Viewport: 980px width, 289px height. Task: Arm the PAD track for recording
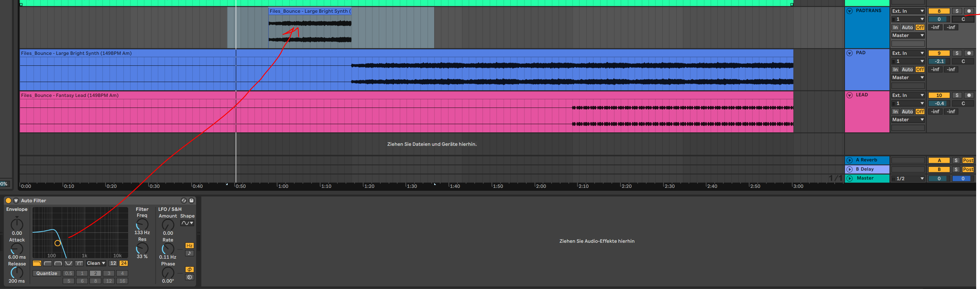pos(969,53)
